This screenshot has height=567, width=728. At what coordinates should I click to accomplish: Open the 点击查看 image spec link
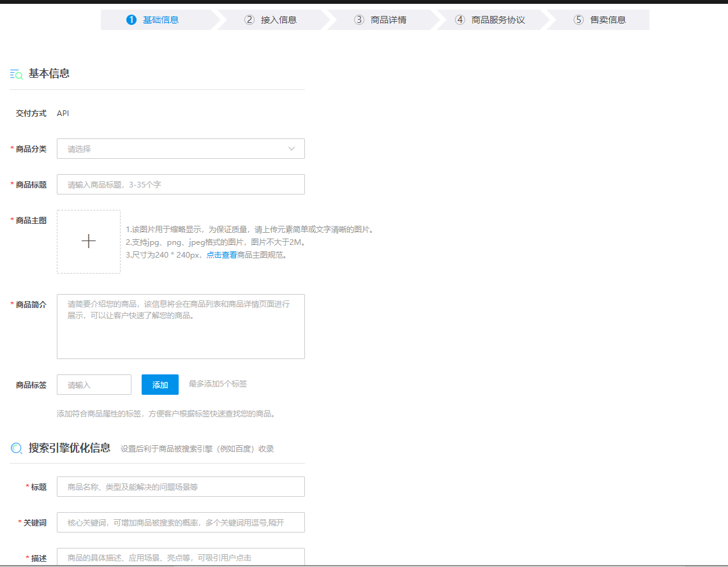tap(221, 255)
